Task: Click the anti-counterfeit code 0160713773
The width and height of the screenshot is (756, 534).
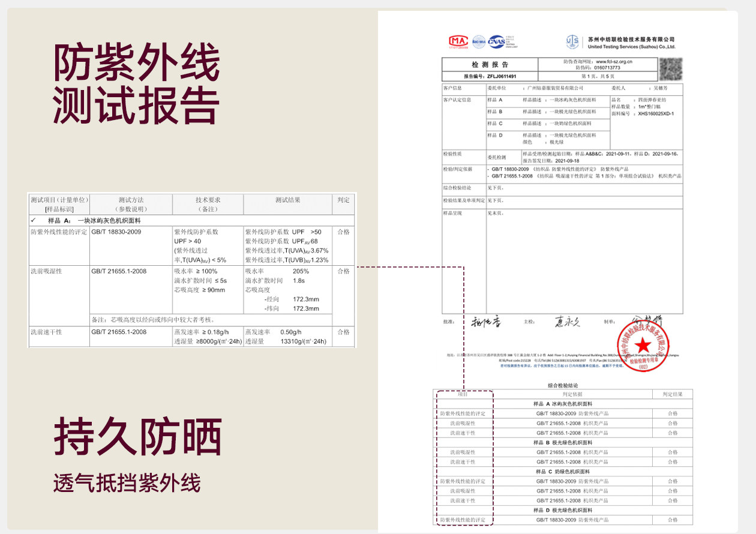Action: click(x=607, y=68)
